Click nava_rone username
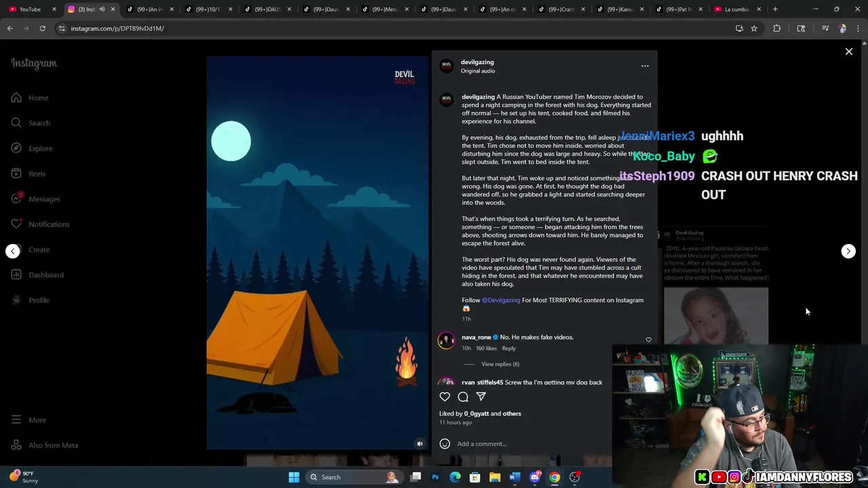The image size is (868, 488). [x=476, y=338]
